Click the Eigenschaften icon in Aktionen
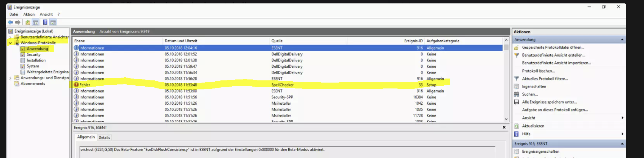The height and width of the screenshot is (158, 644). (x=517, y=87)
